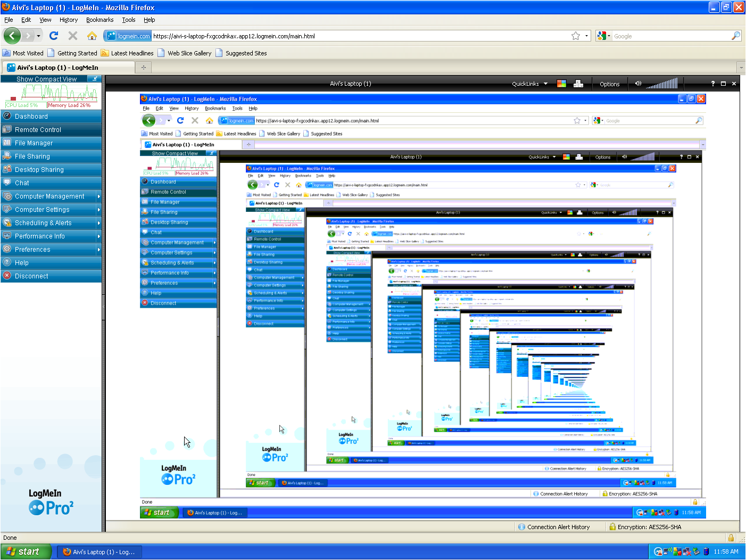Viewport: 746px width, 560px height.
Task: Open Web Slice Gallery in outermost bookmarks toolbar
Action: pyautogui.click(x=185, y=53)
